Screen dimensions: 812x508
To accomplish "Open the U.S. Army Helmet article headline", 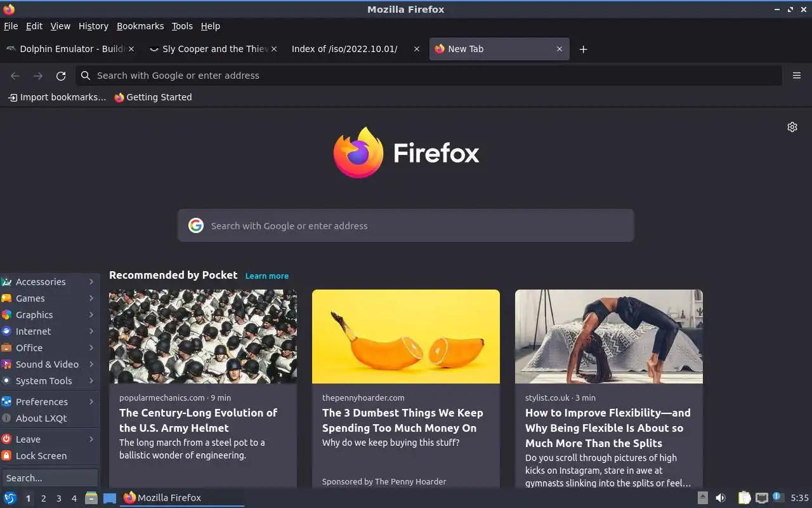I will [x=199, y=420].
